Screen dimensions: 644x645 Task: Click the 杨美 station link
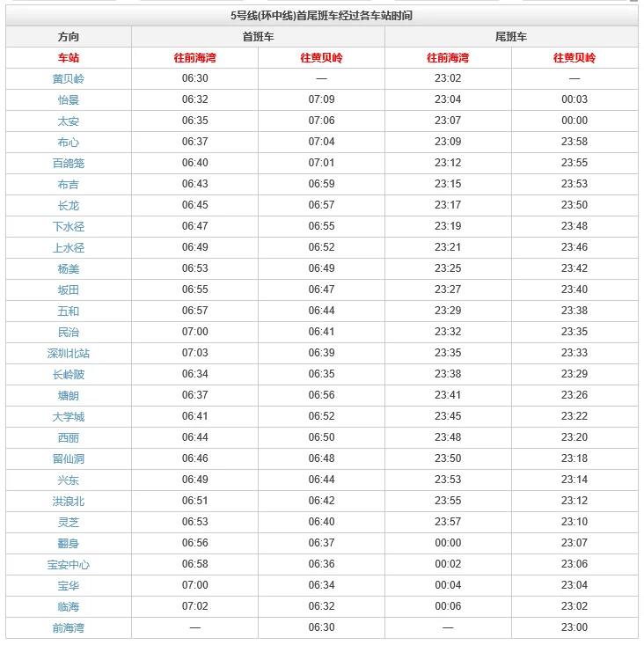69,269
